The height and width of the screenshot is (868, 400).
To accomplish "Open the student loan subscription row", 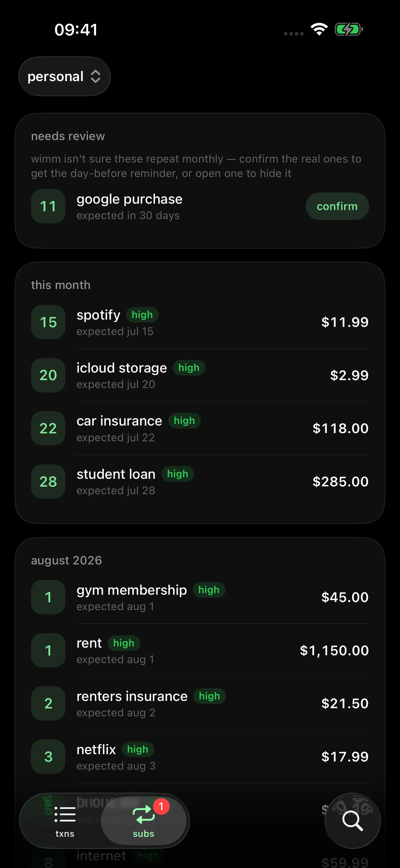I will tap(200, 482).
